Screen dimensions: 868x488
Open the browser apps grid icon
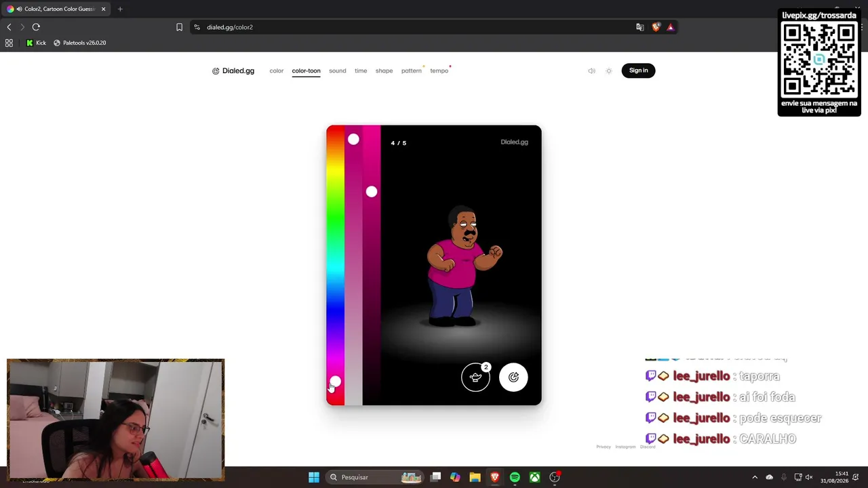(x=9, y=43)
